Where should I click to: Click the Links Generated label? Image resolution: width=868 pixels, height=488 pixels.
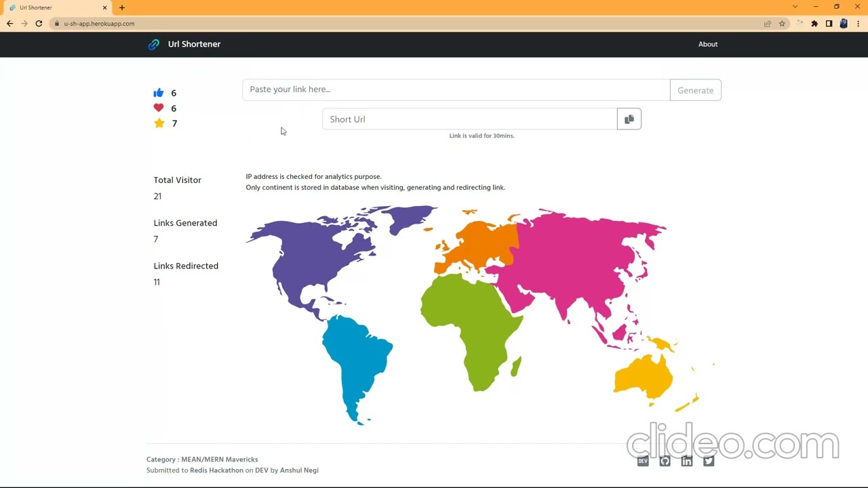coord(185,223)
